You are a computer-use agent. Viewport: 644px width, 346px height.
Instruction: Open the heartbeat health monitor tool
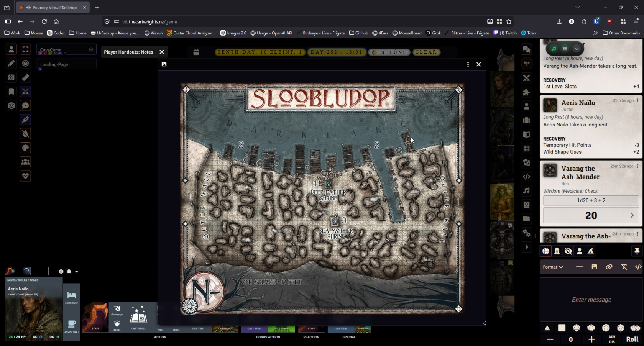point(25,176)
